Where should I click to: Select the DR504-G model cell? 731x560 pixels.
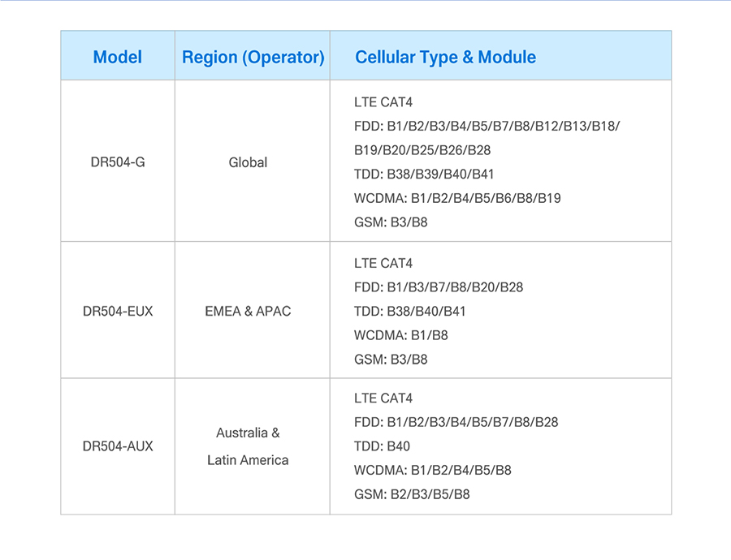tap(118, 162)
